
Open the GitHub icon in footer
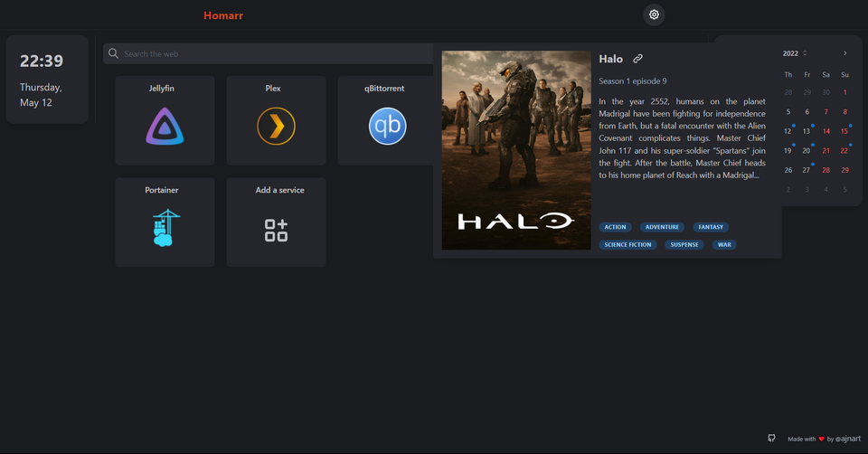click(x=771, y=438)
